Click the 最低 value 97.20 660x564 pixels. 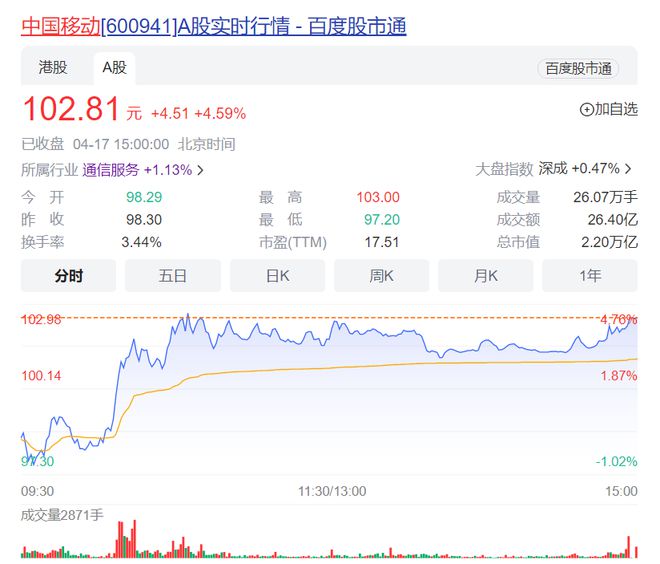pyautogui.click(x=382, y=219)
